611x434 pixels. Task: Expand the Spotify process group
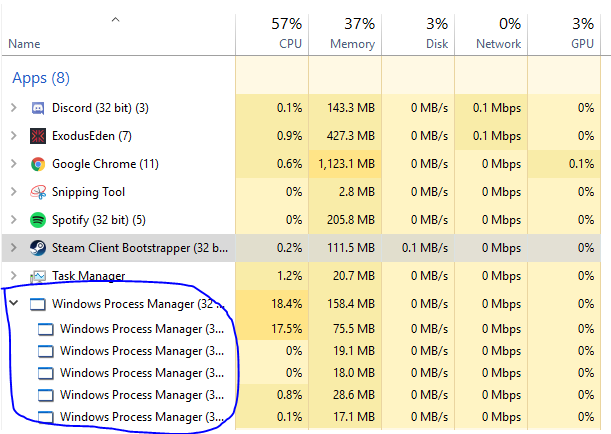click(x=14, y=220)
